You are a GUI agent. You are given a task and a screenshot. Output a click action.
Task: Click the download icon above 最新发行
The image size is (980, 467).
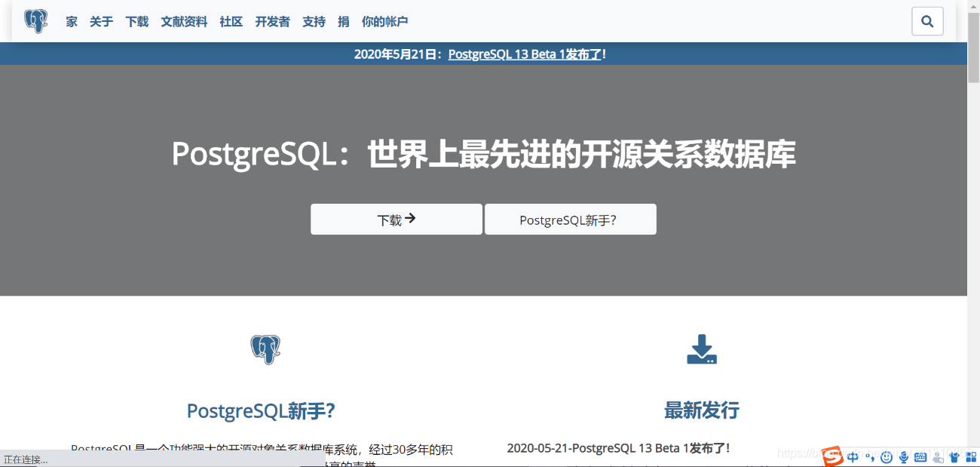point(701,349)
